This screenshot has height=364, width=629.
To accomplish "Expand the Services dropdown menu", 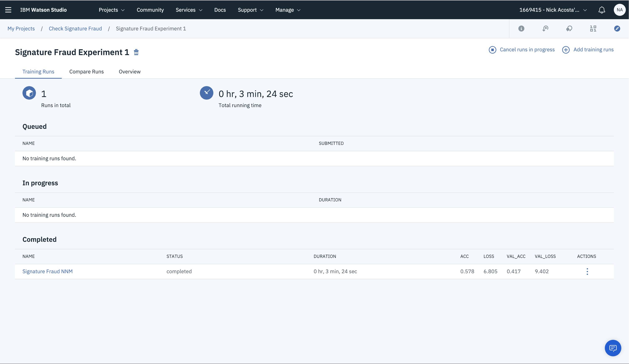I will tap(189, 10).
